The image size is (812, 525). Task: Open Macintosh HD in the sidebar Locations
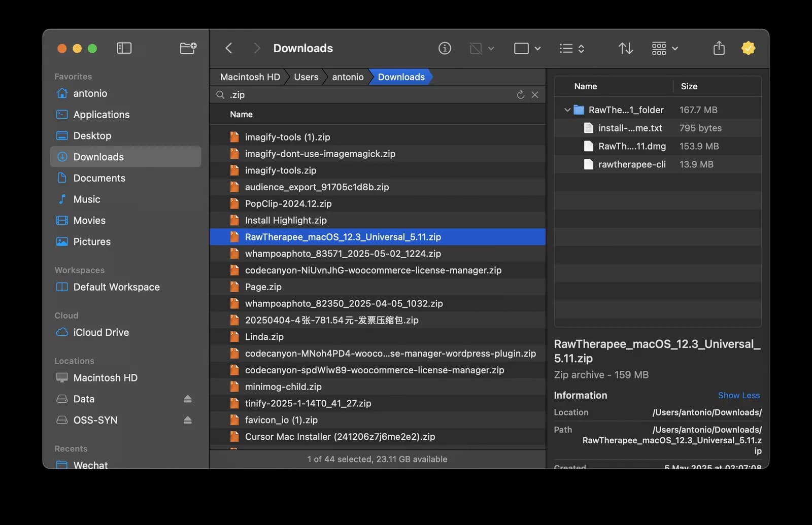pyautogui.click(x=125, y=378)
